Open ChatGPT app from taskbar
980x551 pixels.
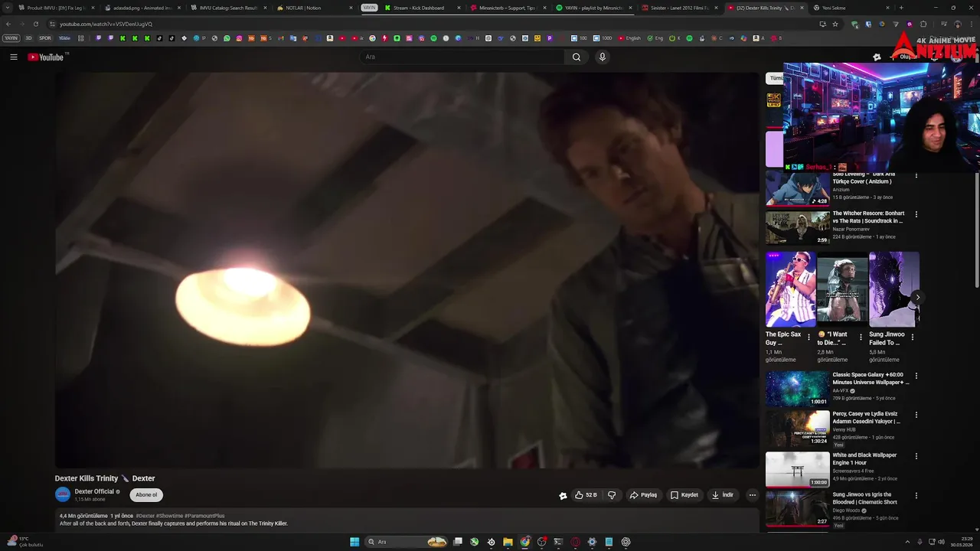(x=626, y=542)
